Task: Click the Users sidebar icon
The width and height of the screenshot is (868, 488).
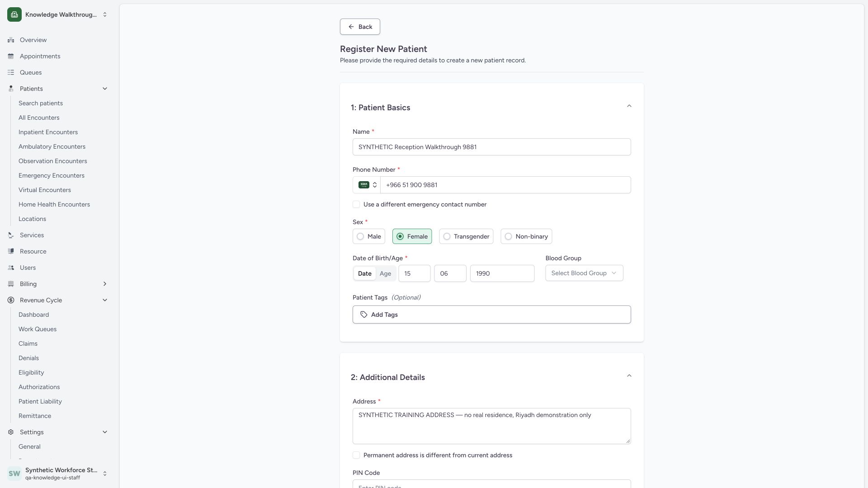Action: coord(11,267)
